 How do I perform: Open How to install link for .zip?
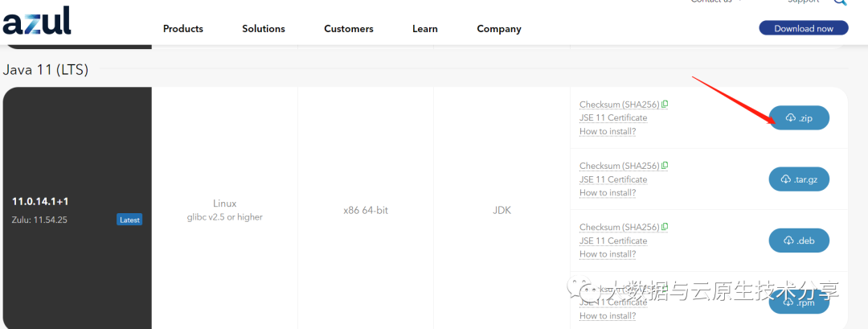[x=608, y=131]
